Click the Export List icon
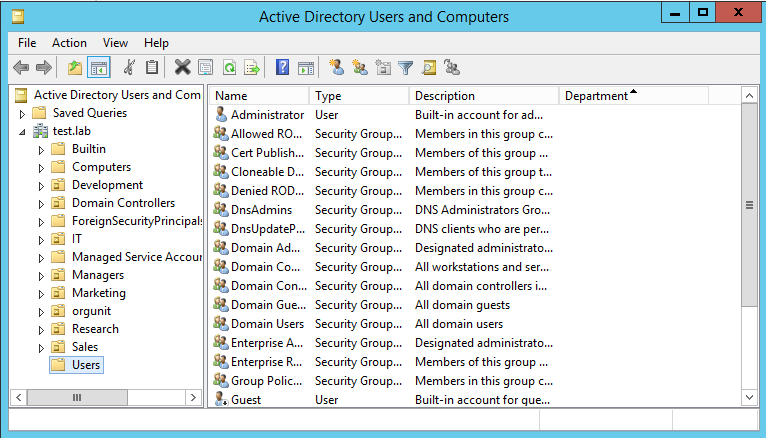766x438 pixels. click(252, 67)
